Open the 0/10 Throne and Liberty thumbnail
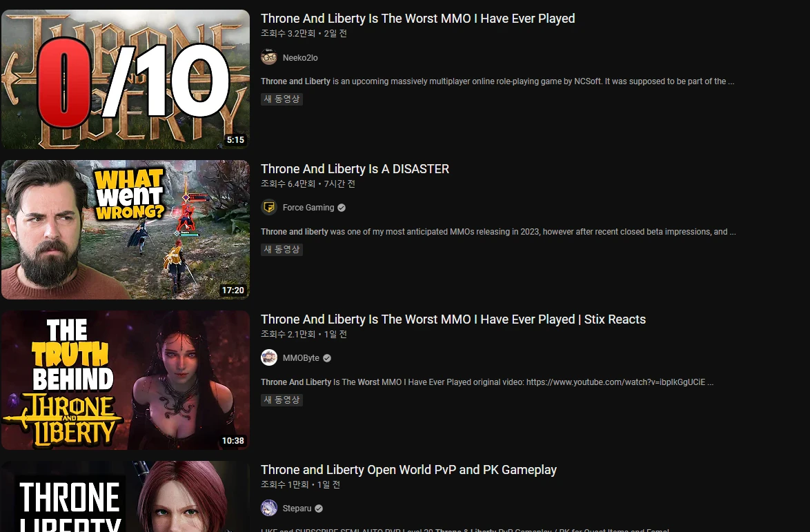 click(x=126, y=79)
